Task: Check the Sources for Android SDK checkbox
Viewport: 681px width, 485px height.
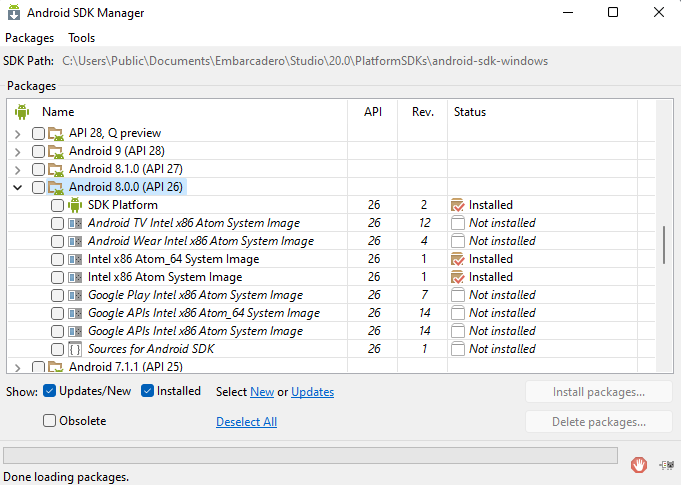Action: tap(57, 349)
